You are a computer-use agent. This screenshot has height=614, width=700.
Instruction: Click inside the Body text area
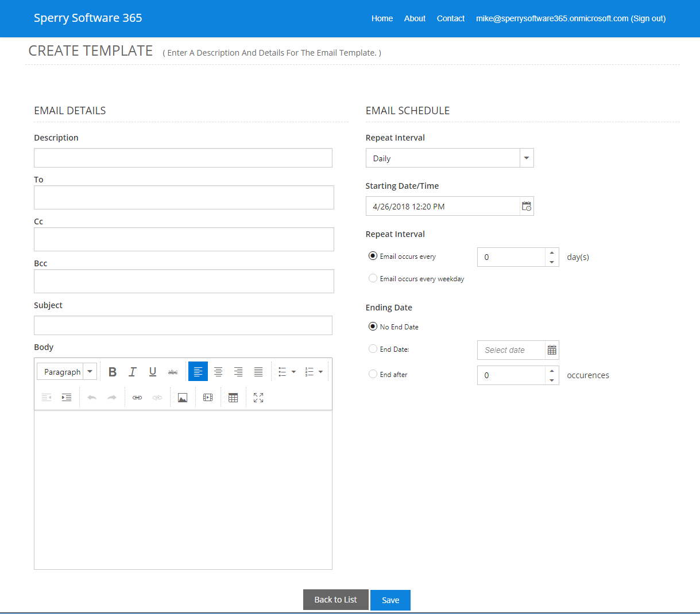pyautogui.click(x=183, y=489)
